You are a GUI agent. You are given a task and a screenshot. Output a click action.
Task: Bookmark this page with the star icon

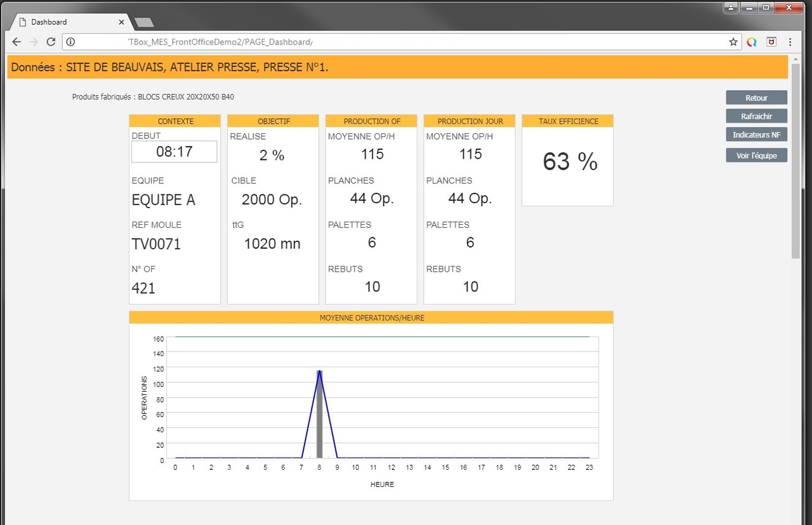(x=733, y=42)
